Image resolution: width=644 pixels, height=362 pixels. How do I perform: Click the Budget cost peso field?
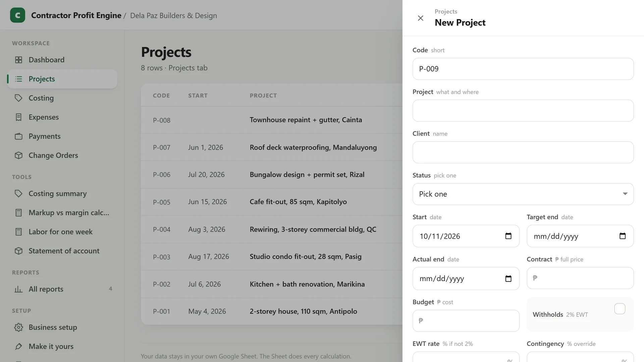(466, 321)
